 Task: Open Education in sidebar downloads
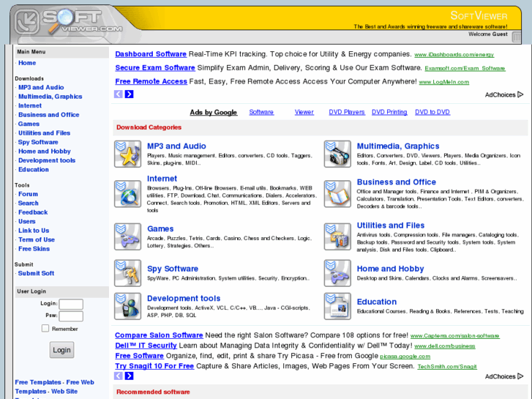click(34, 170)
